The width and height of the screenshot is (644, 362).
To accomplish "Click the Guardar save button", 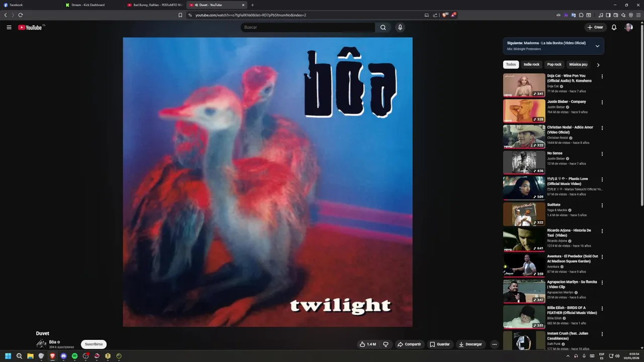I will click(440, 344).
